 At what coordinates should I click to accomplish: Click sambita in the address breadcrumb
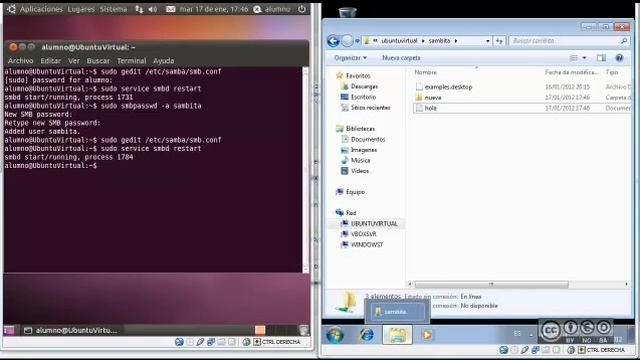439,41
